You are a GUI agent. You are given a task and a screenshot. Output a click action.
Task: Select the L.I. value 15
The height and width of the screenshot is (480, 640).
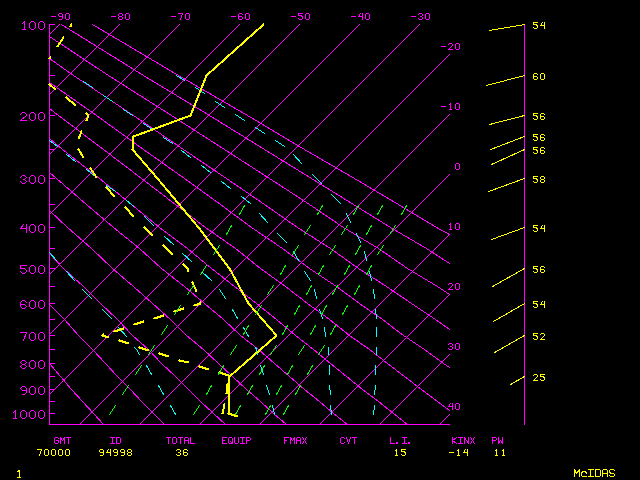pyautogui.click(x=400, y=452)
